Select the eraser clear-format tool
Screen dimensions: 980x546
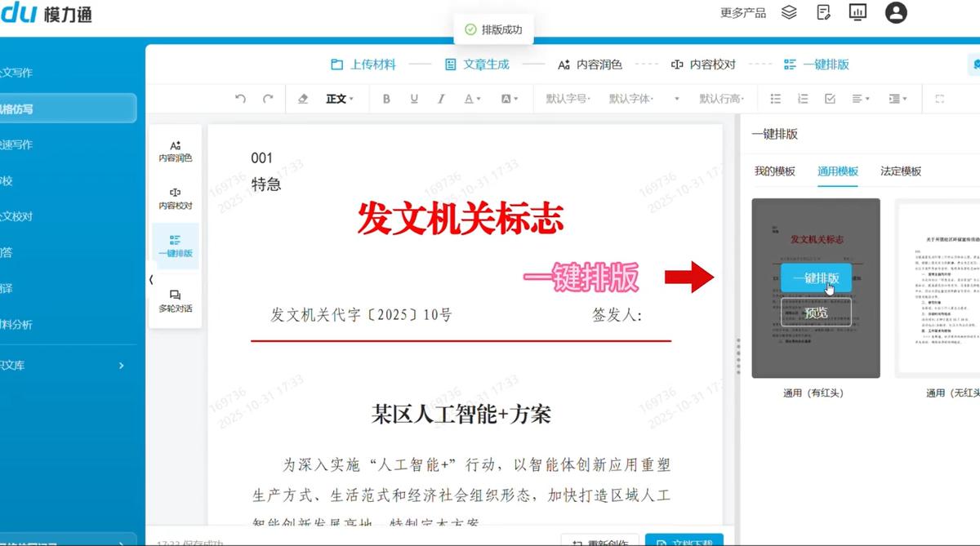click(x=303, y=99)
